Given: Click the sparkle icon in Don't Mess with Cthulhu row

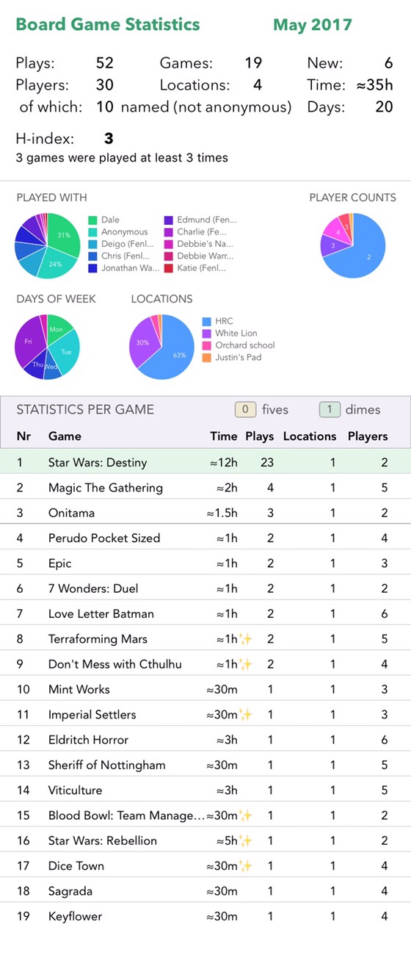Looking at the screenshot, I should 245,664.
